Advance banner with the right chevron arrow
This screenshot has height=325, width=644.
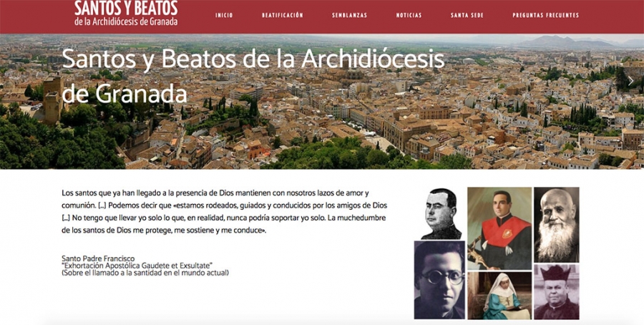tap(631, 81)
